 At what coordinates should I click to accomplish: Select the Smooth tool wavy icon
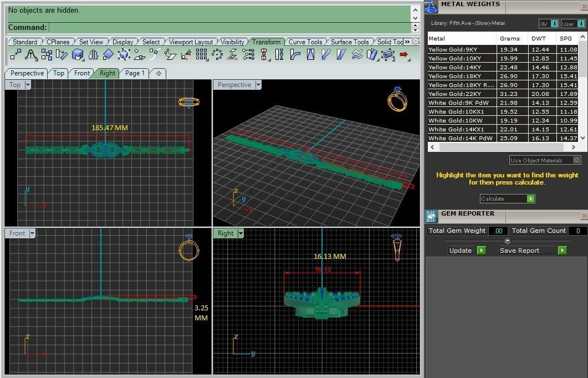point(357,55)
